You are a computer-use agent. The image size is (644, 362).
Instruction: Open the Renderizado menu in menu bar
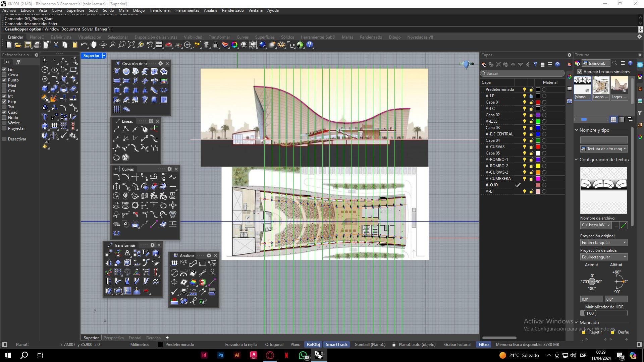(233, 10)
